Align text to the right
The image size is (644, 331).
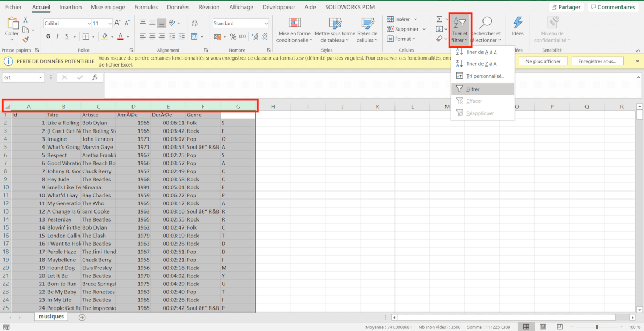[162, 36]
